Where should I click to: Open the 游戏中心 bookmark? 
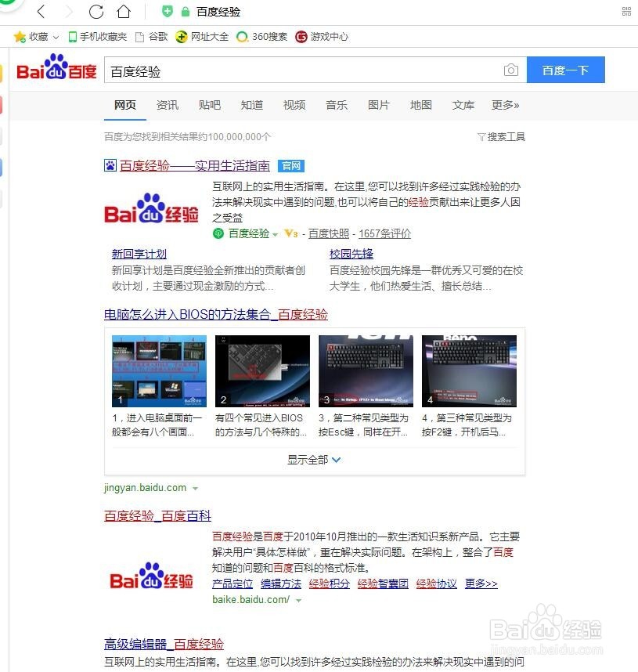[322, 37]
